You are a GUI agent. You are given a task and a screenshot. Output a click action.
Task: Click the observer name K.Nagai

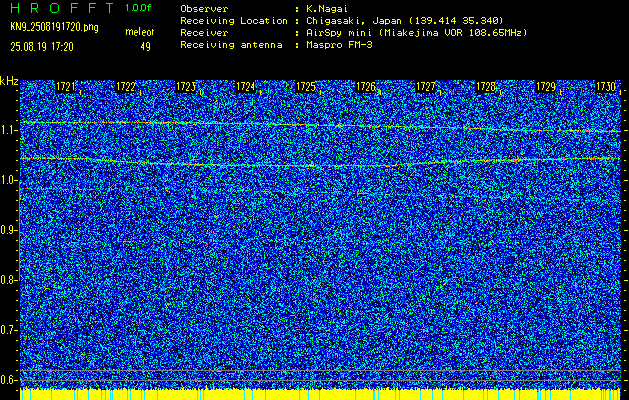(x=325, y=9)
